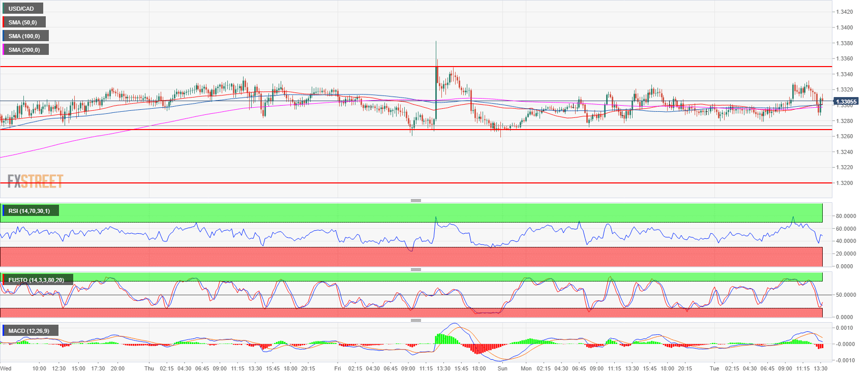Screen dimensions: 868x375
Task: Click the Tue label on time axis
Action: 714,368
